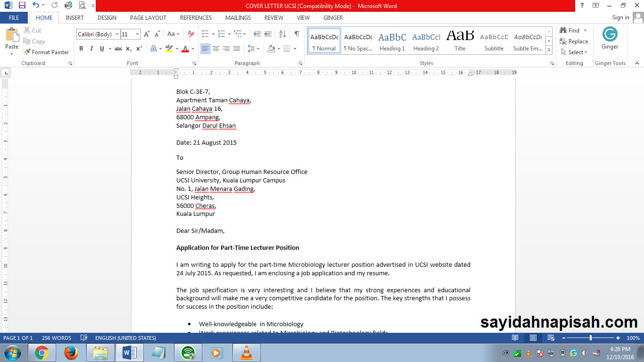This screenshot has height=362, width=644.
Task: Click the Copy icon
Action: point(34,41)
